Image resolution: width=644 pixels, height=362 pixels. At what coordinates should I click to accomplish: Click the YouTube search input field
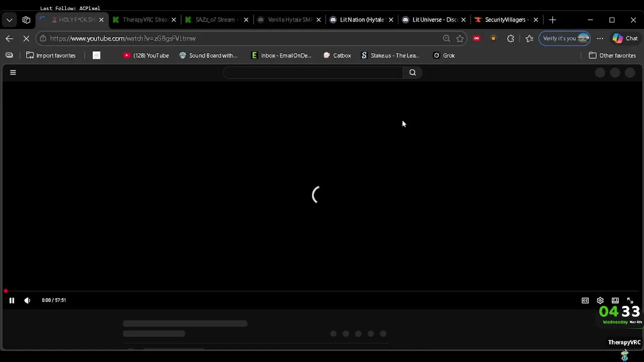click(x=313, y=72)
